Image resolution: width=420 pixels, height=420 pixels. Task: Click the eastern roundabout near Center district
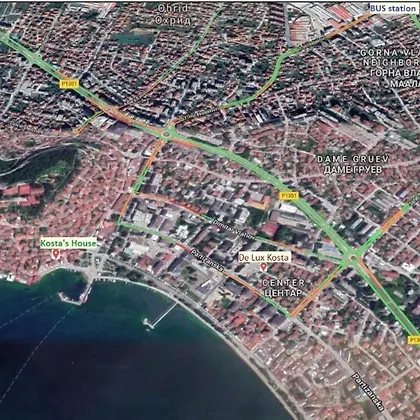pos(351,257)
